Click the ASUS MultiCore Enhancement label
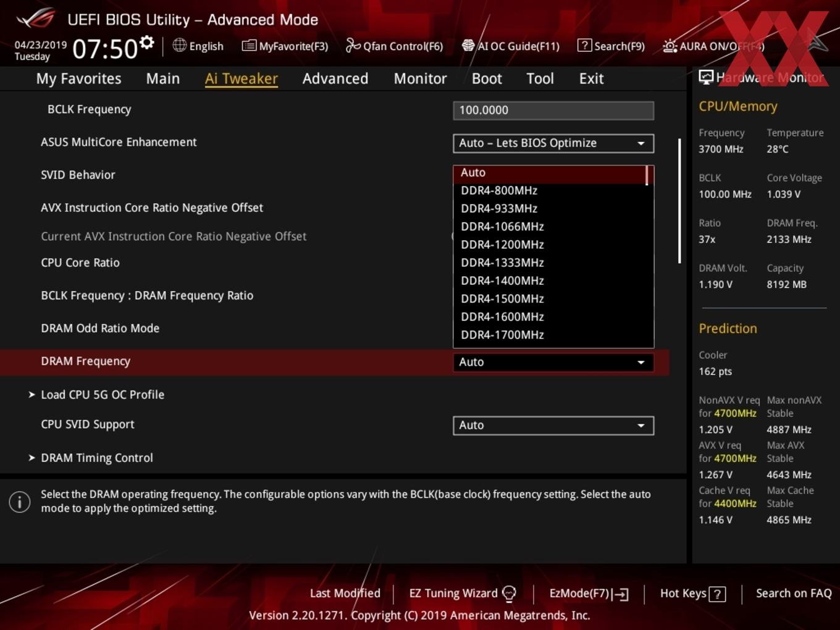This screenshot has height=630, width=840. (x=119, y=142)
